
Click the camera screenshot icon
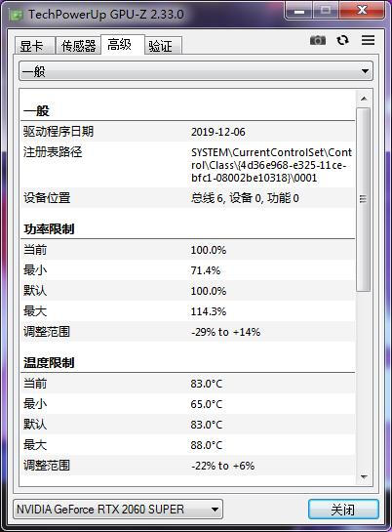pos(318,40)
